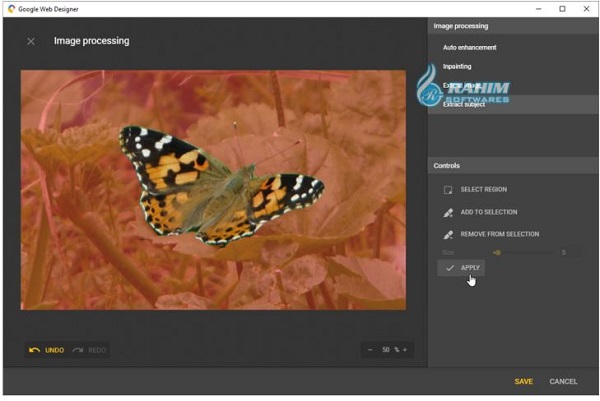Select Auto enhancement option
600x401 pixels.
pyautogui.click(x=470, y=47)
